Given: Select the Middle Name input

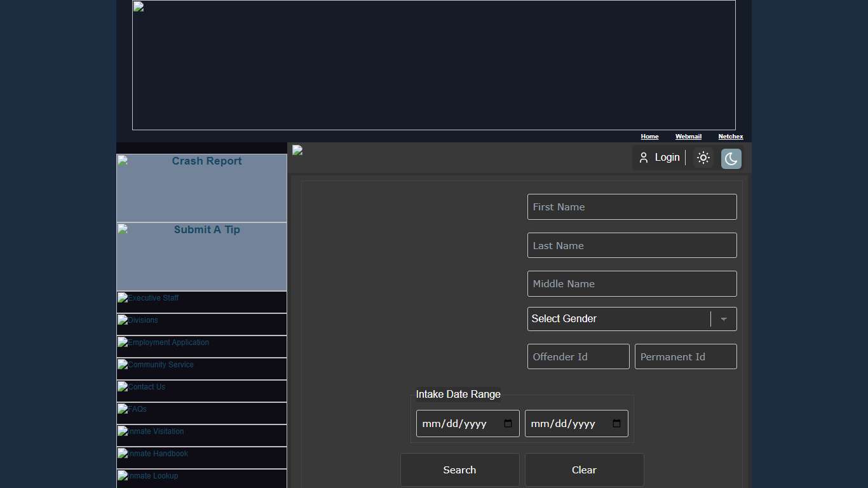Looking at the screenshot, I should pyautogui.click(x=632, y=284).
